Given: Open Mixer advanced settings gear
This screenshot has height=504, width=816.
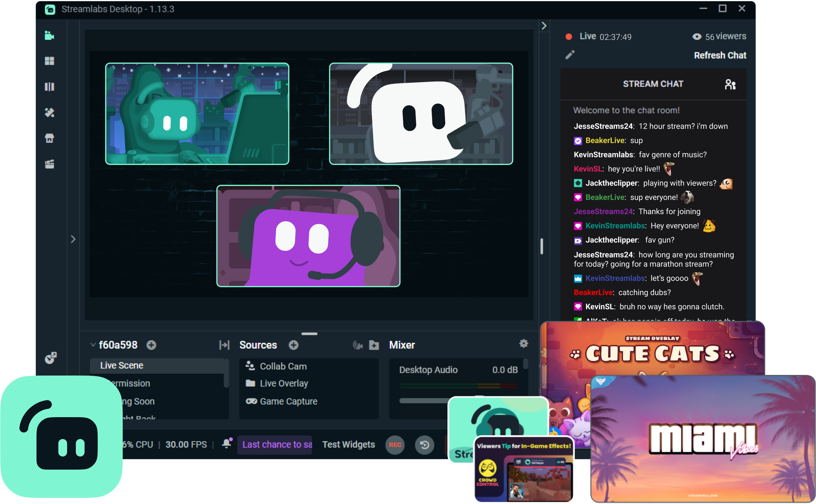Looking at the screenshot, I should coord(523,344).
